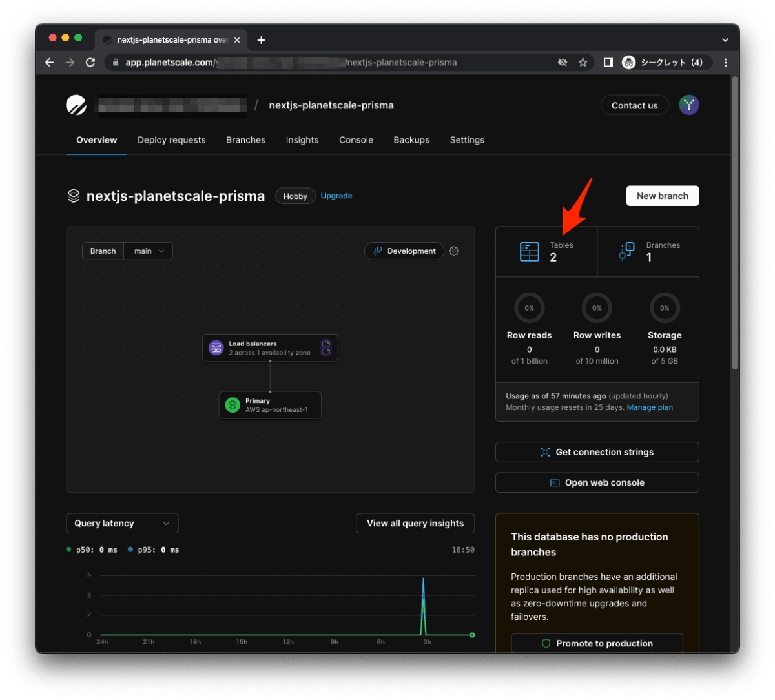
Task: Click 'This database has no production branches' heading
Action: [x=590, y=544]
